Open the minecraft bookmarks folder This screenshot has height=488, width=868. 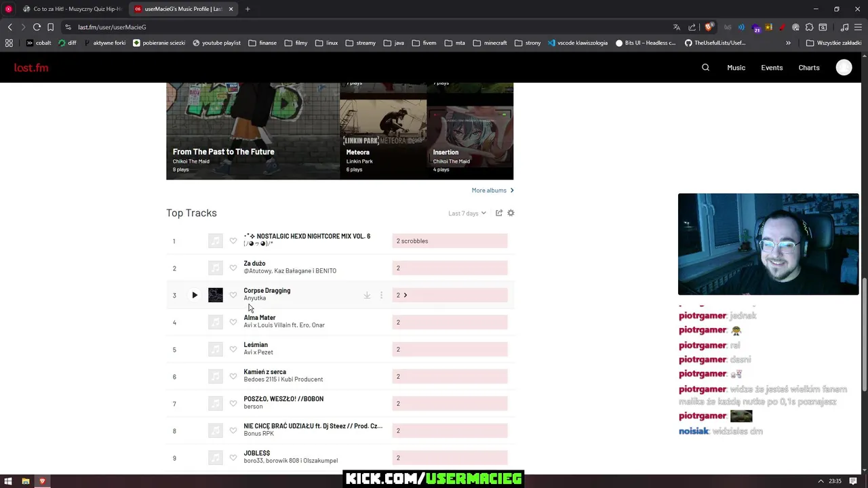(x=490, y=43)
